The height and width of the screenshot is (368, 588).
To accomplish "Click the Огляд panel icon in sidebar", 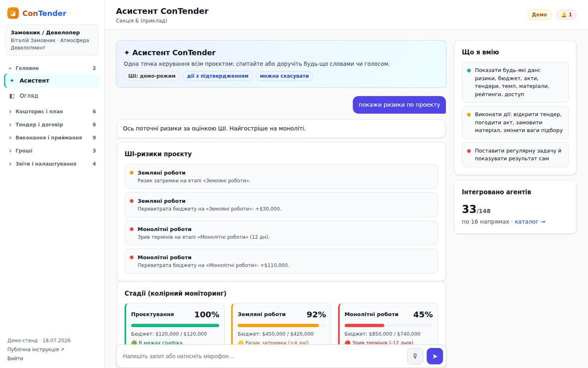I will pyautogui.click(x=12, y=96).
